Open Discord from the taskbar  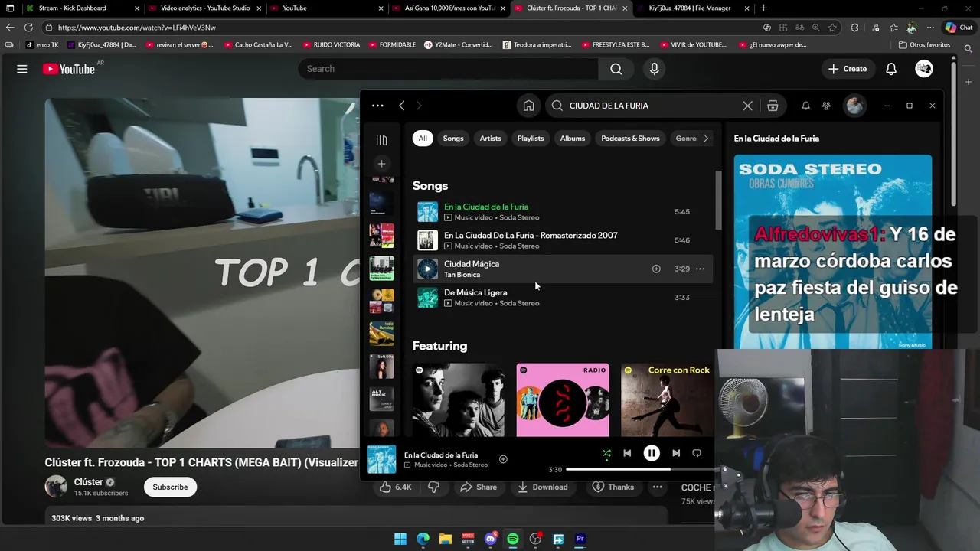tap(491, 539)
